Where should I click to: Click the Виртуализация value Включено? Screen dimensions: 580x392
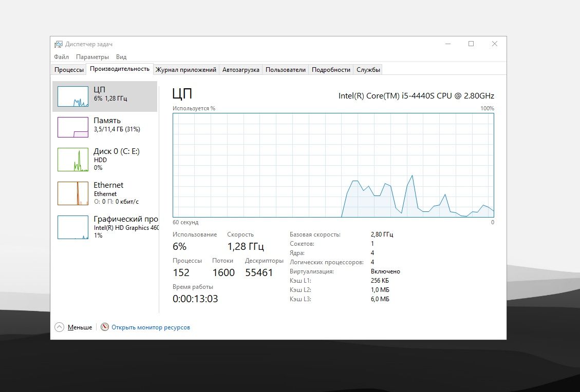pos(385,271)
